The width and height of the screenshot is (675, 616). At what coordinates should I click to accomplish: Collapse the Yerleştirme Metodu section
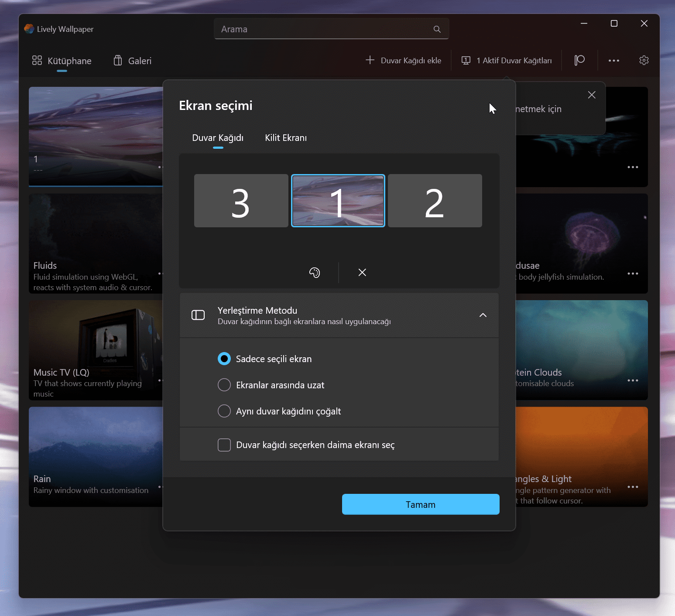coord(483,315)
